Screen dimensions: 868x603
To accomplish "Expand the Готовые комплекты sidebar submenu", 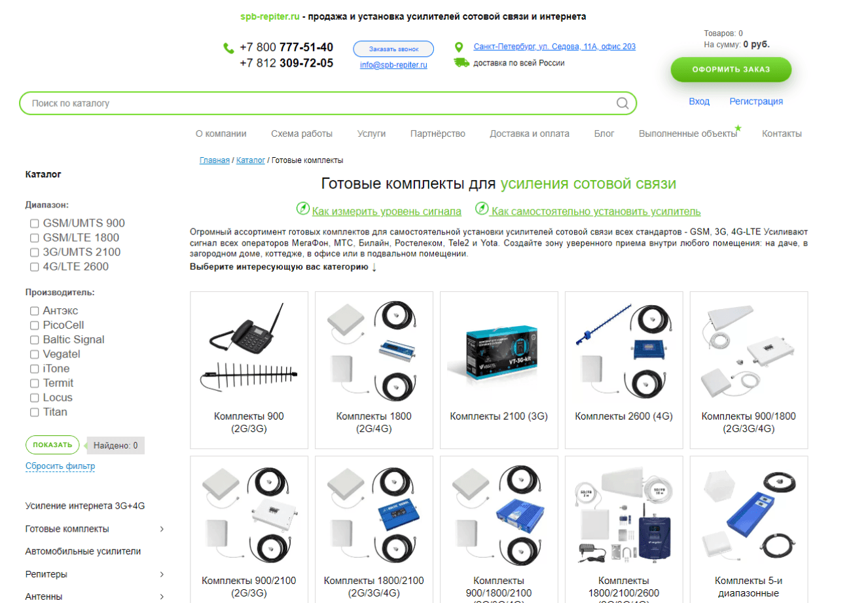I will coord(162,529).
